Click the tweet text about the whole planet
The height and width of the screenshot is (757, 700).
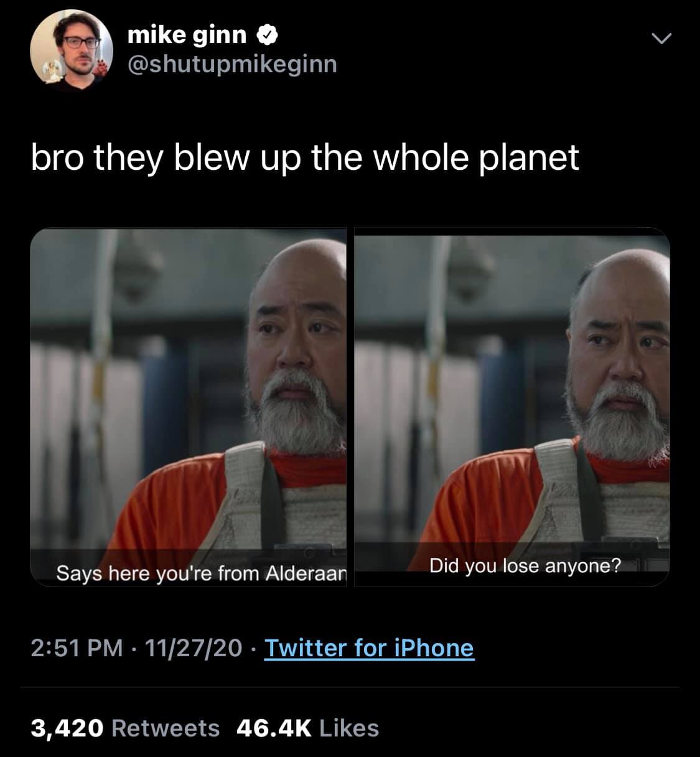[305, 157]
